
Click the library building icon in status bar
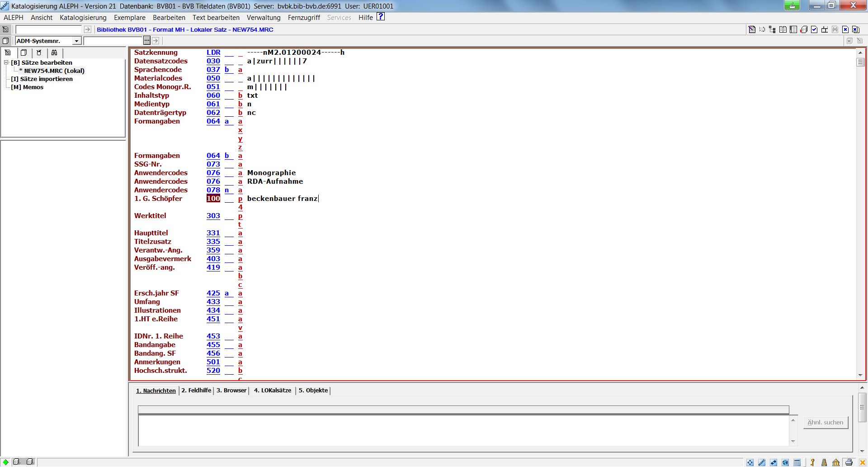pos(836,462)
